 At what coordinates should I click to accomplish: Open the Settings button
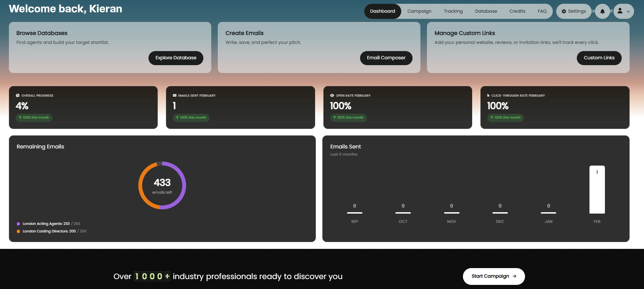pyautogui.click(x=574, y=11)
